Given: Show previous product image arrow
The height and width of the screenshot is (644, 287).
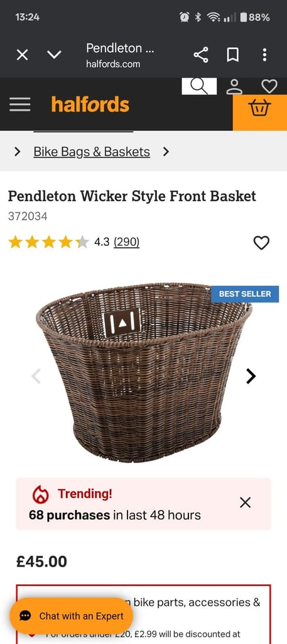Looking at the screenshot, I should [36, 376].
